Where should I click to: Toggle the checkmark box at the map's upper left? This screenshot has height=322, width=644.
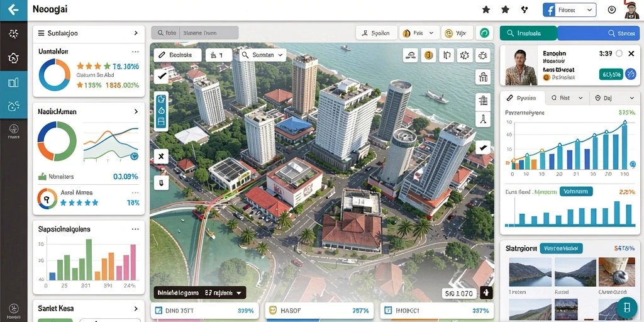click(x=161, y=76)
